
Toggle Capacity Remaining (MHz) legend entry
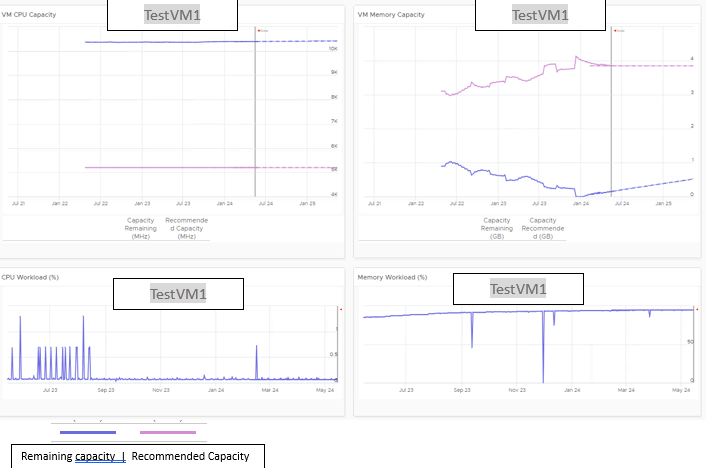tap(140, 228)
